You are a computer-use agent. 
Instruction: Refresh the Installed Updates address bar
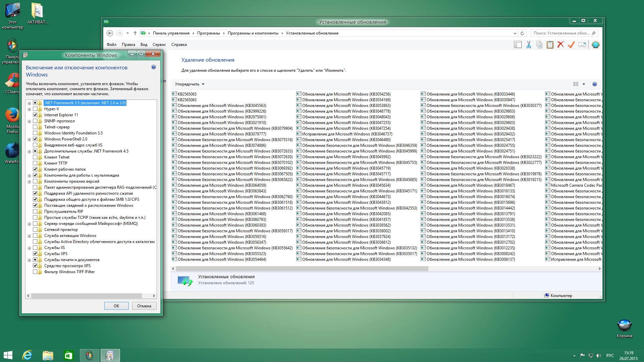[x=522, y=33]
